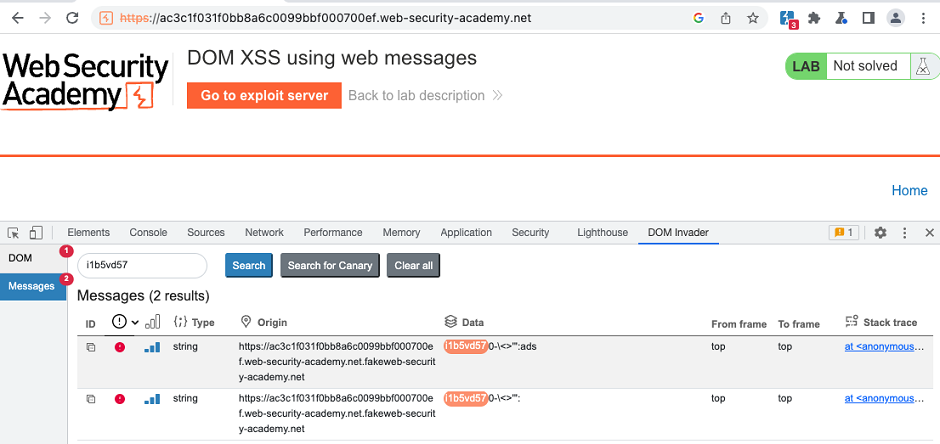
Task: Click the Burp Suite extension icon
Action: tap(788, 18)
